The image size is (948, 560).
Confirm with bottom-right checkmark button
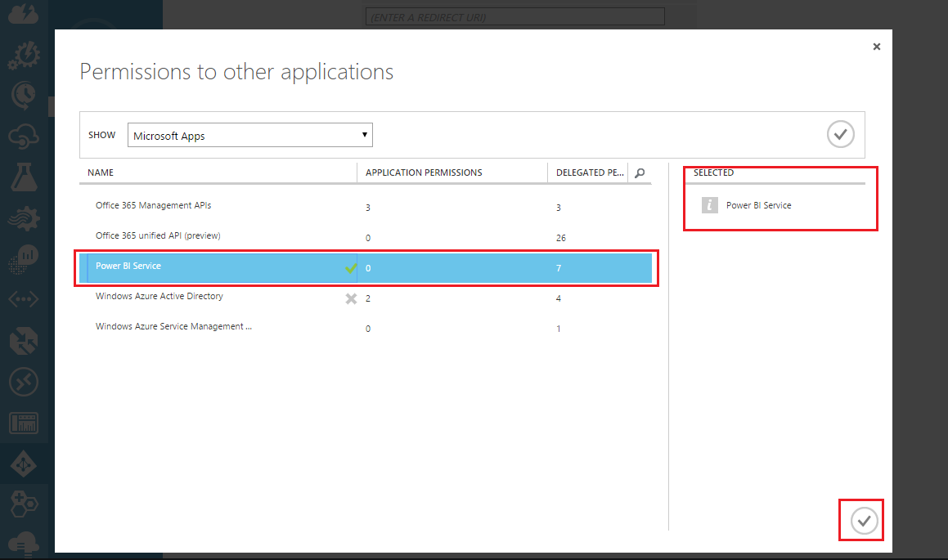pyautogui.click(x=864, y=520)
